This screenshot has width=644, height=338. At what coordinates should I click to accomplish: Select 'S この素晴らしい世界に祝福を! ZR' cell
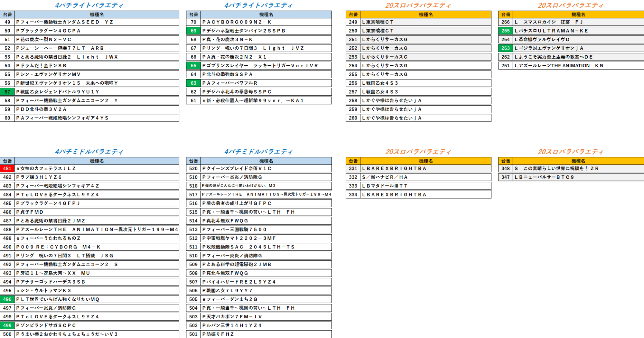click(578, 169)
